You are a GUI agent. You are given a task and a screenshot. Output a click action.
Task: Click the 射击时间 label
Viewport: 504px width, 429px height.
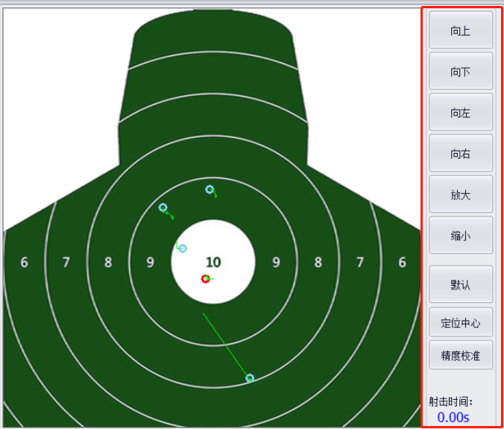coord(450,401)
